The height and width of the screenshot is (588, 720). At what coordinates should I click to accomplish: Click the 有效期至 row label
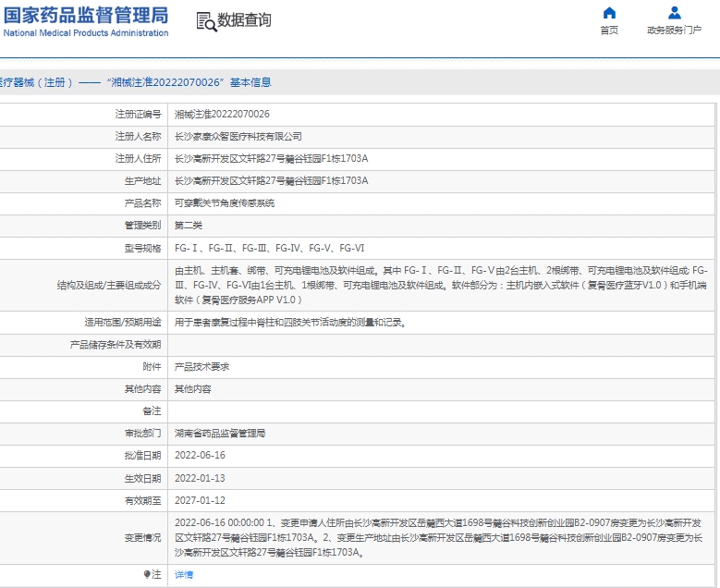pos(143,500)
